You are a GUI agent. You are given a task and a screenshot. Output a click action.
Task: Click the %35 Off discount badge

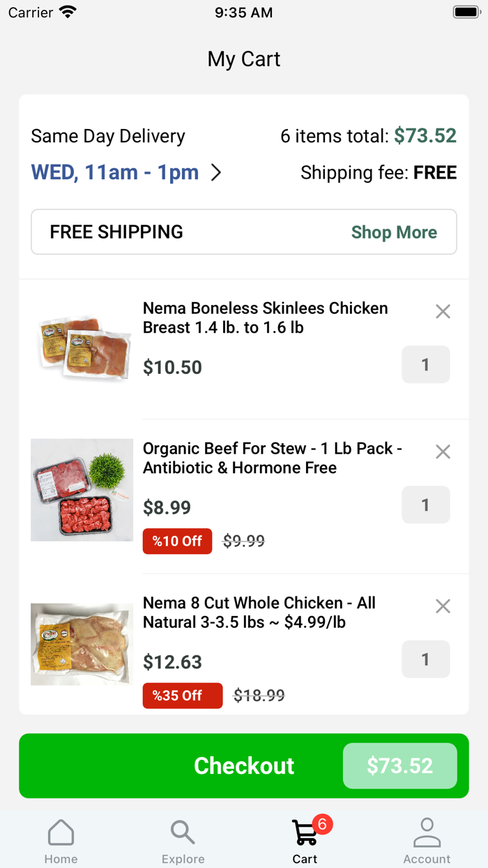(x=182, y=695)
